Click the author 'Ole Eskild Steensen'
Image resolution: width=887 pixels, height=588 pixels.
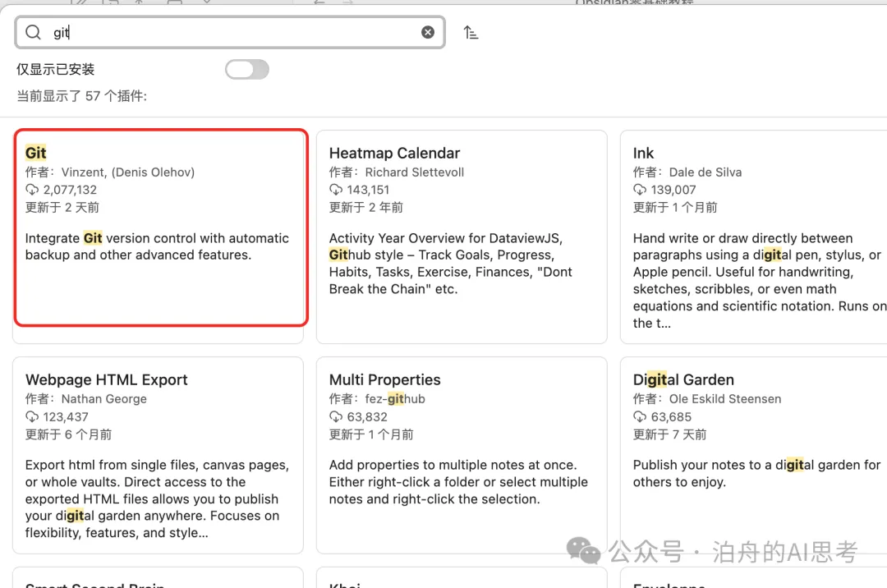724,399
